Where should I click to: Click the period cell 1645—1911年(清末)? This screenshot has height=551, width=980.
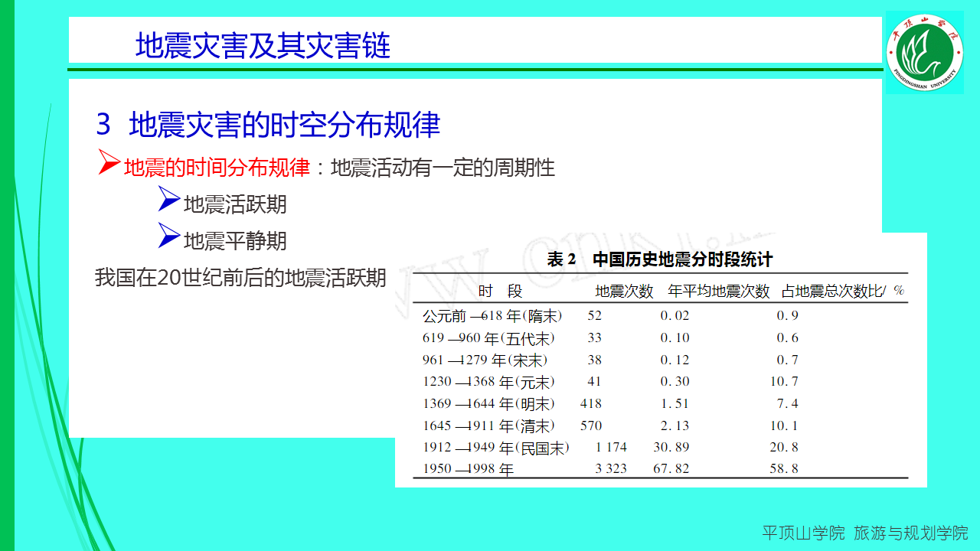488,425
